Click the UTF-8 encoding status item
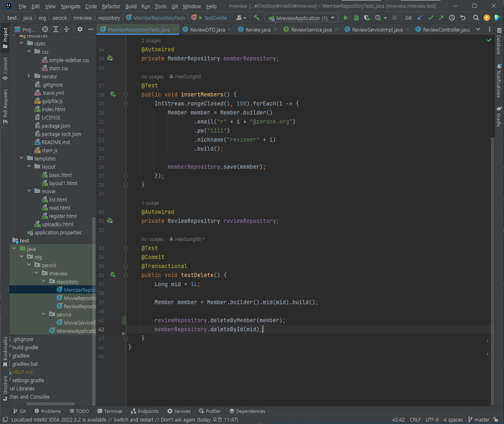 (x=432, y=419)
